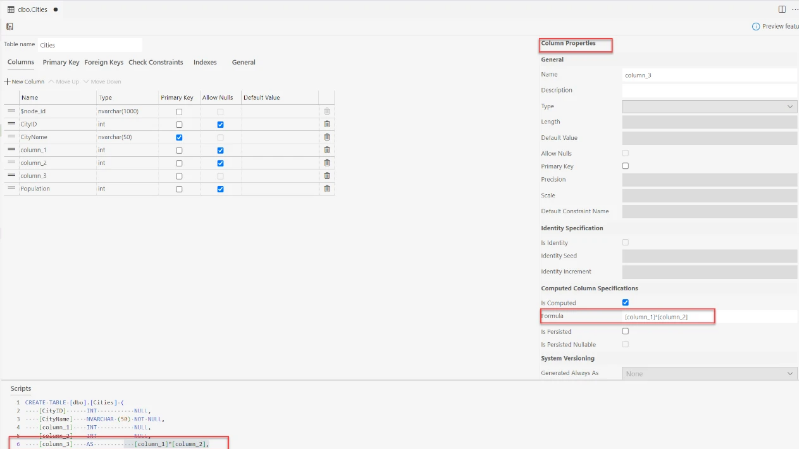Enable the Is Persisted checkbox
The width and height of the screenshot is (799, 449).
625,331
